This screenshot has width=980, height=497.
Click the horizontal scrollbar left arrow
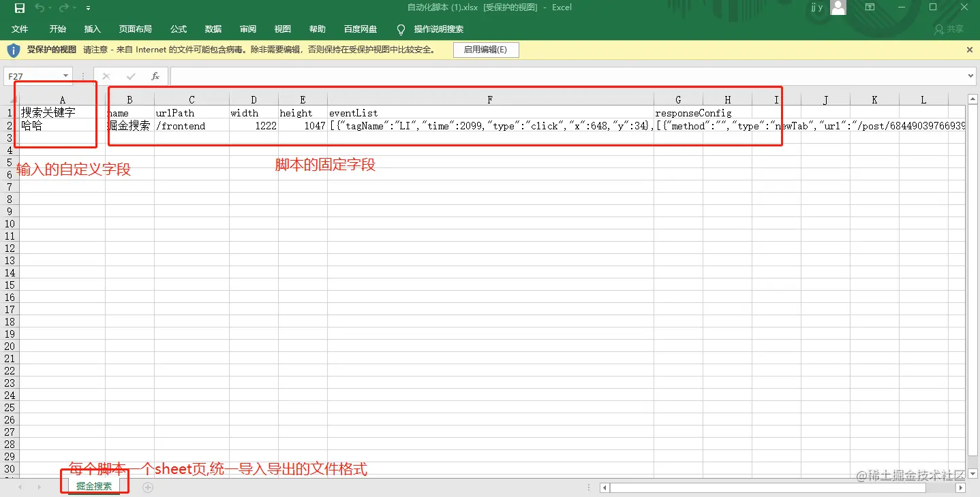click(x=604, y=487)
